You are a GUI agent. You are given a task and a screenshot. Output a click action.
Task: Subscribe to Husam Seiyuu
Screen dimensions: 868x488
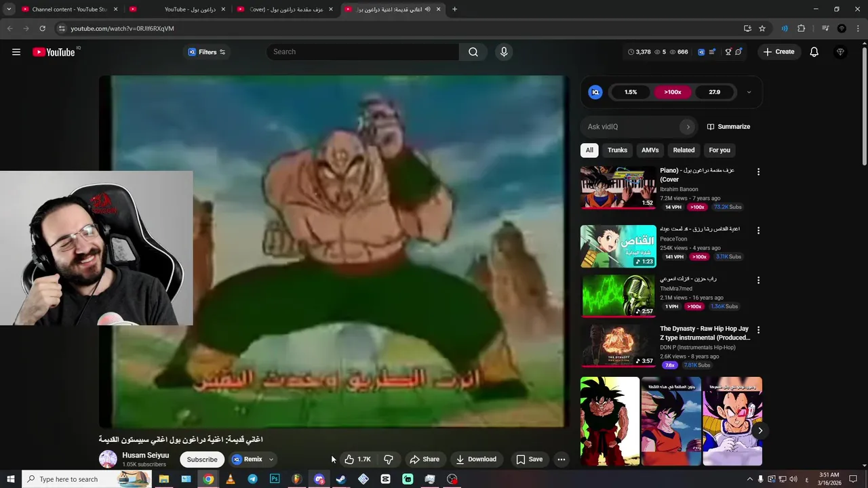202,460
